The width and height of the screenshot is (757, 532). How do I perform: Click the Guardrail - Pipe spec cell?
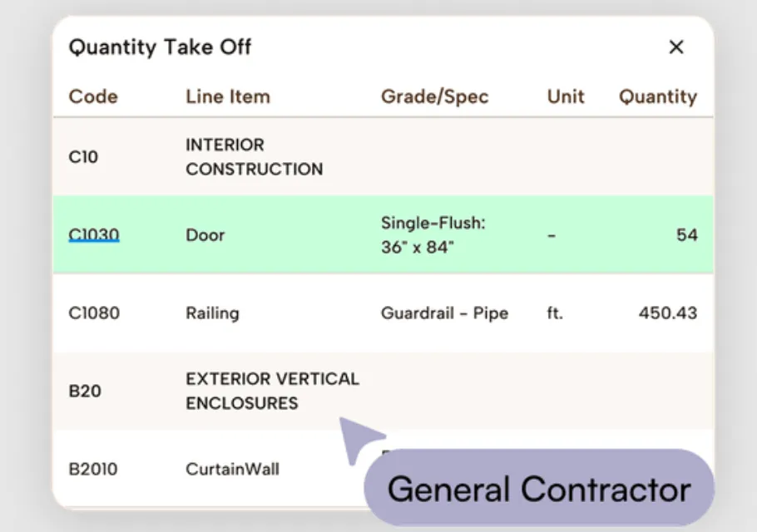(x=444, y=313)
